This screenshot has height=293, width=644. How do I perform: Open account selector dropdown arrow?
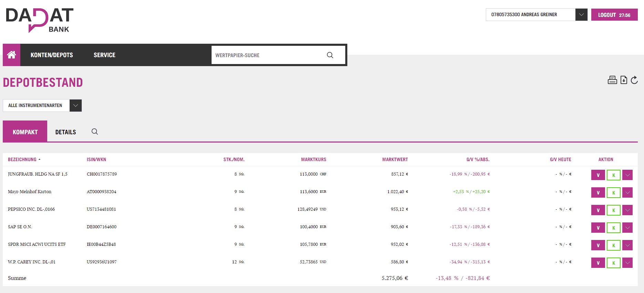[581, 14]
